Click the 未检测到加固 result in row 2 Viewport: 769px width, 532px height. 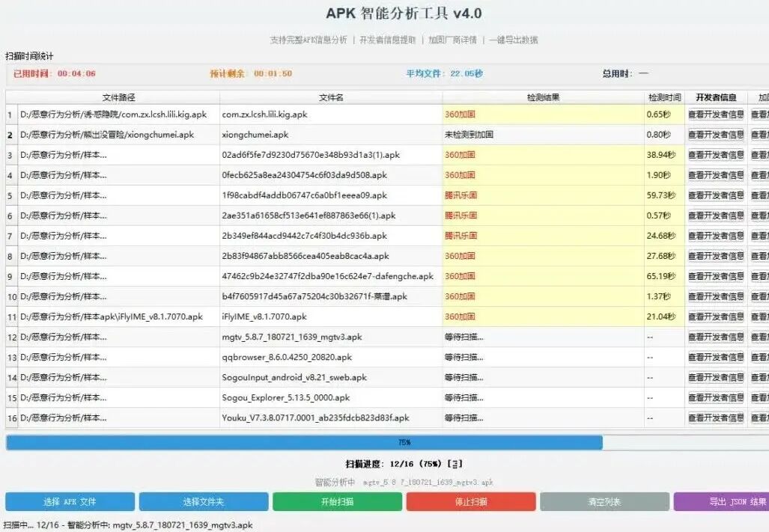pyautogui.click(x=543, y=135)
